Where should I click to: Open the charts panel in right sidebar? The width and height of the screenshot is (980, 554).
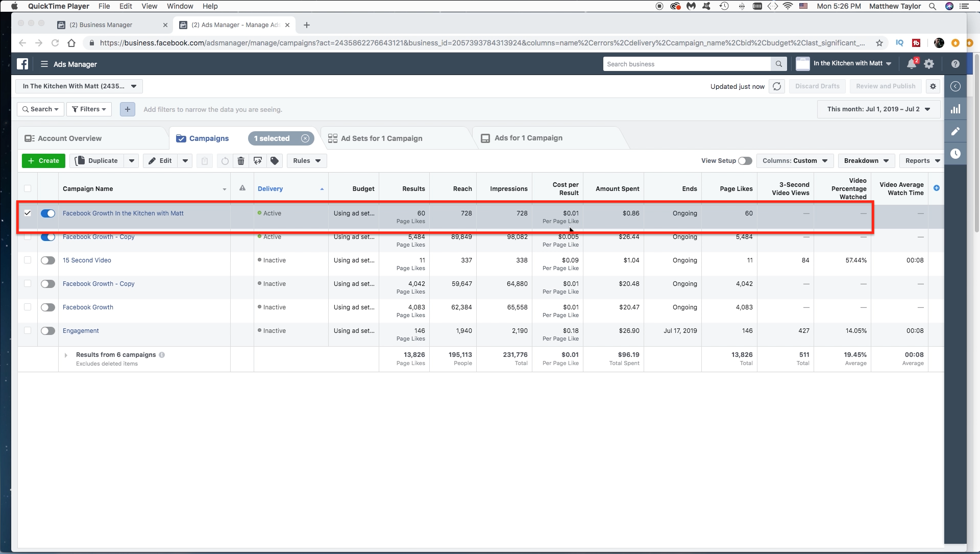coord(955,109)
